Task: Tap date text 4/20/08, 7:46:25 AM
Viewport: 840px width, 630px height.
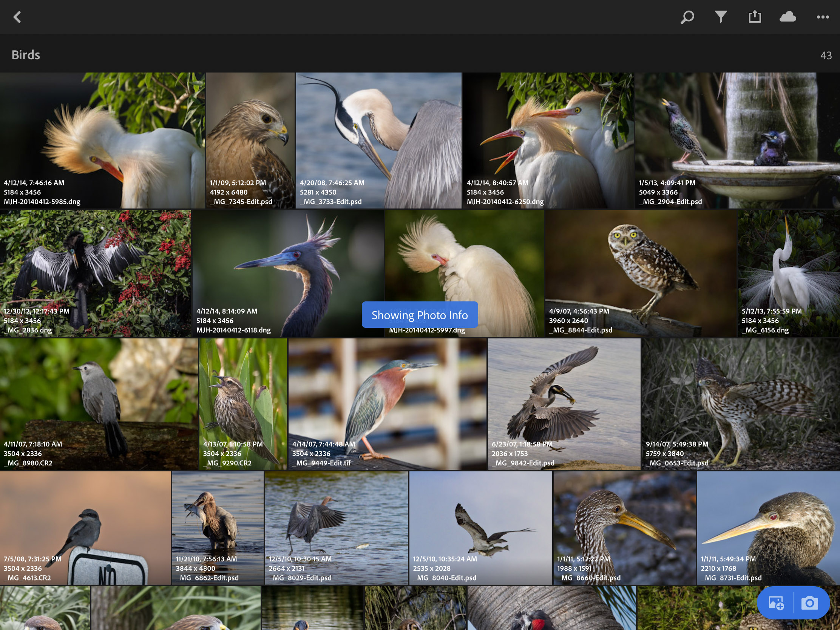Action: click(332, 183)
